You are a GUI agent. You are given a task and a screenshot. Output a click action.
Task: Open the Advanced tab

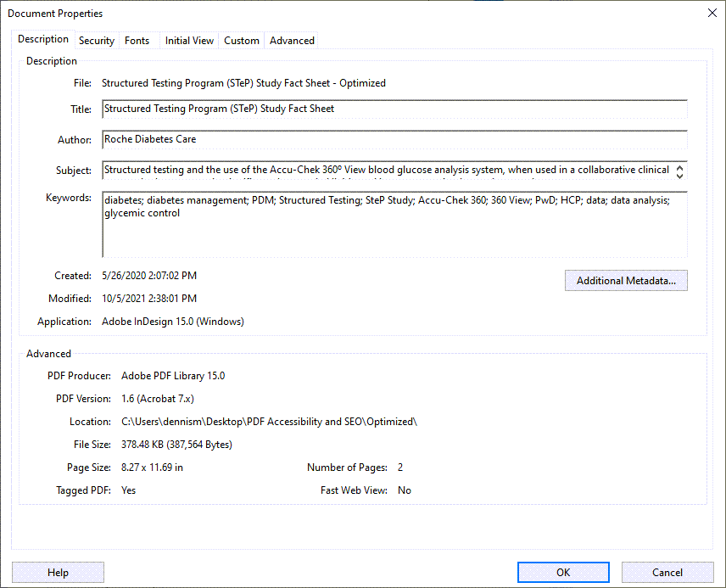(292, 41)
